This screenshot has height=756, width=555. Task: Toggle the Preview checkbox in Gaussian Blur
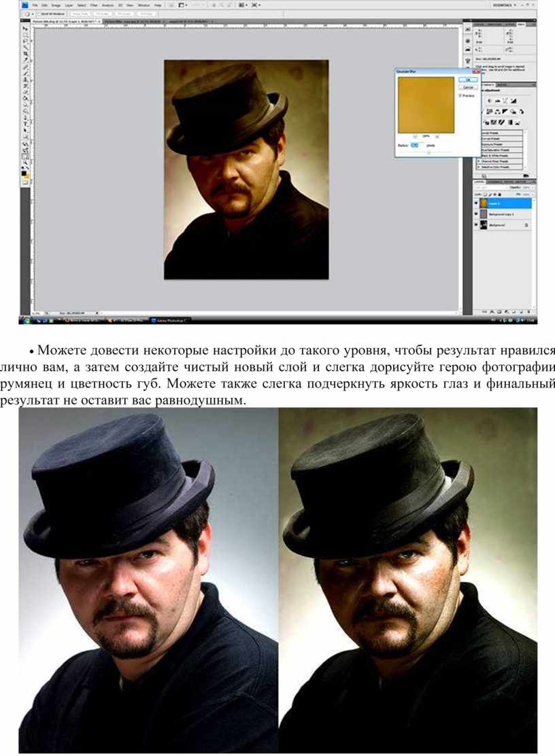[x=460, y=96]
